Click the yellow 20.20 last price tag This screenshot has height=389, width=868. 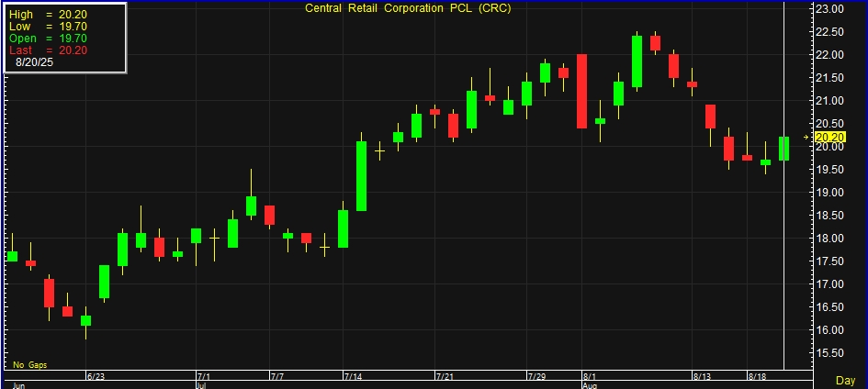(x=829, y=137)
